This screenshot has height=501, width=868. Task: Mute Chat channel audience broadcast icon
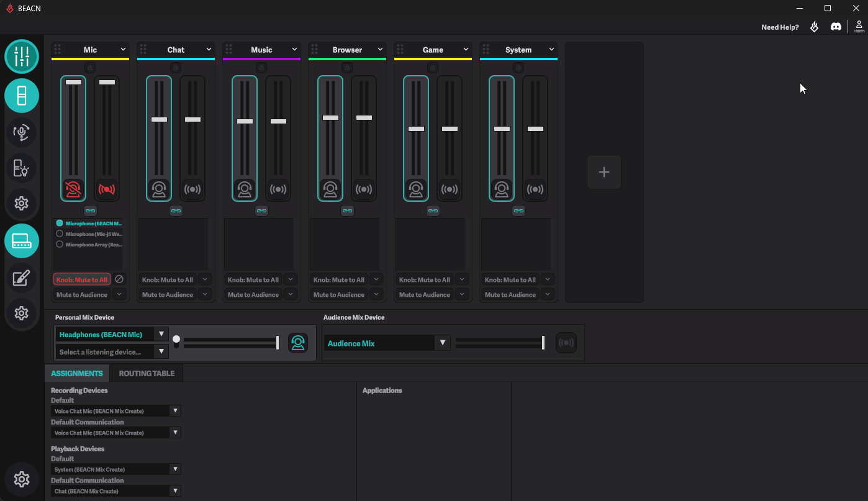coord(192,189)
